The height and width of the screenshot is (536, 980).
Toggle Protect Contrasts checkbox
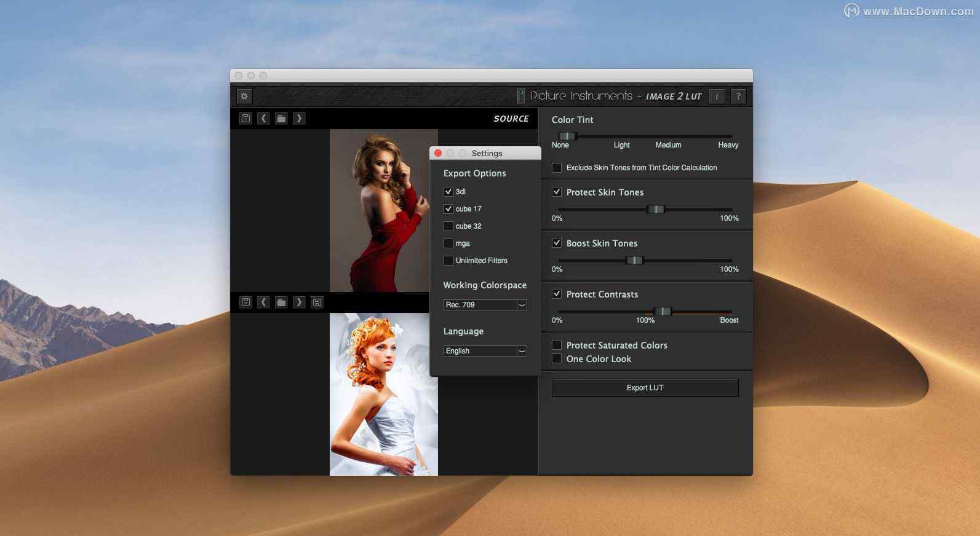(x=557, y=294)
